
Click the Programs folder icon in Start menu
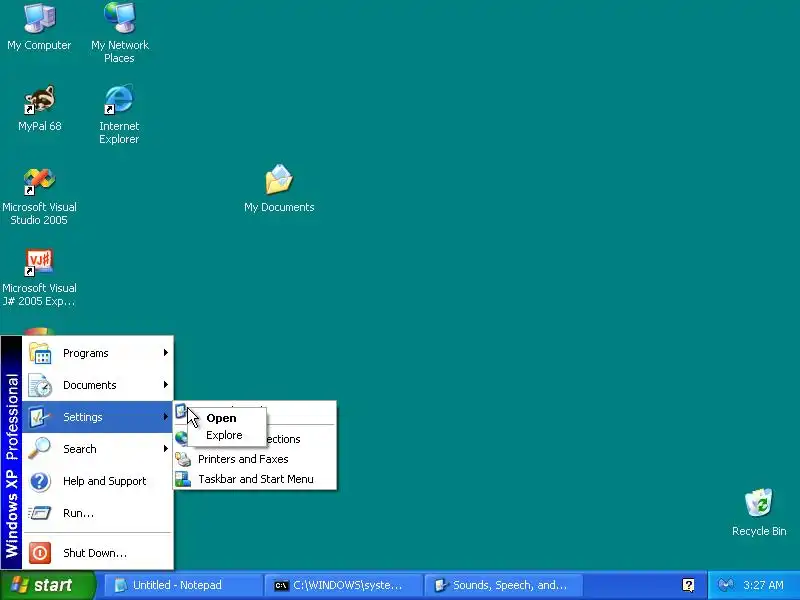pyautogui.click(x=40, y=353)
